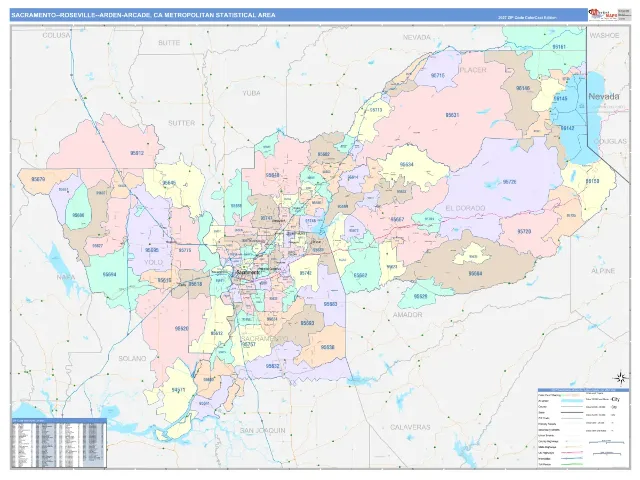Click ZIP code 95667 label
Viewport: 640px width, 480px height.
pos(397,220)
